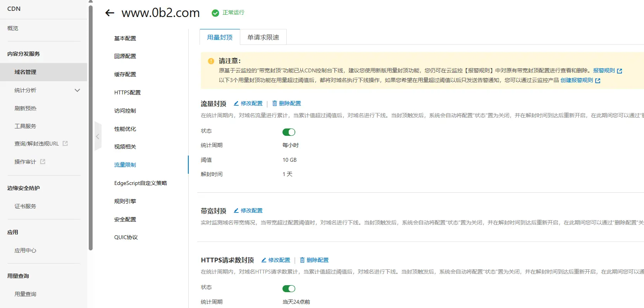Image resolution: width=644 pixels, height=308 pixels.
Task: Select 流量限制 in the domain menu
Action: 125,165
